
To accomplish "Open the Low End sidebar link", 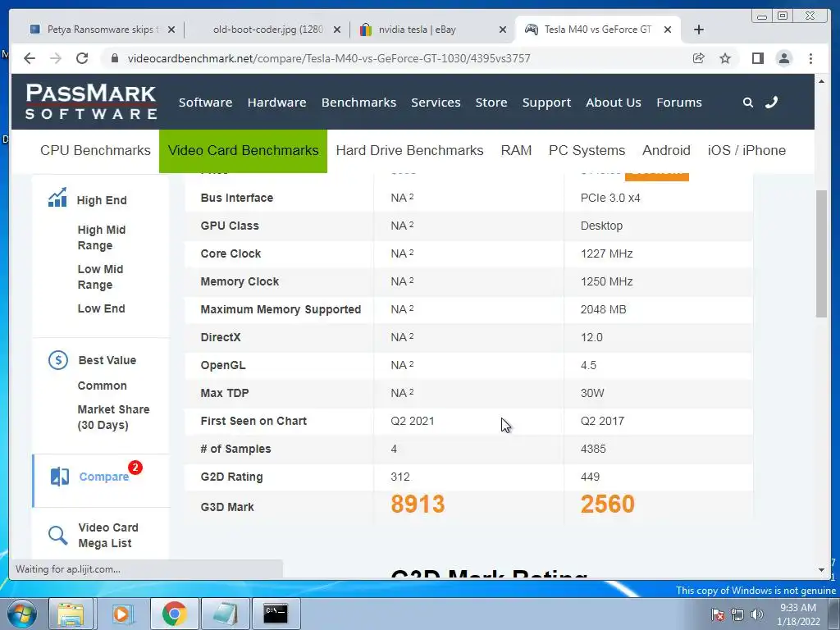I will point(101,308).
